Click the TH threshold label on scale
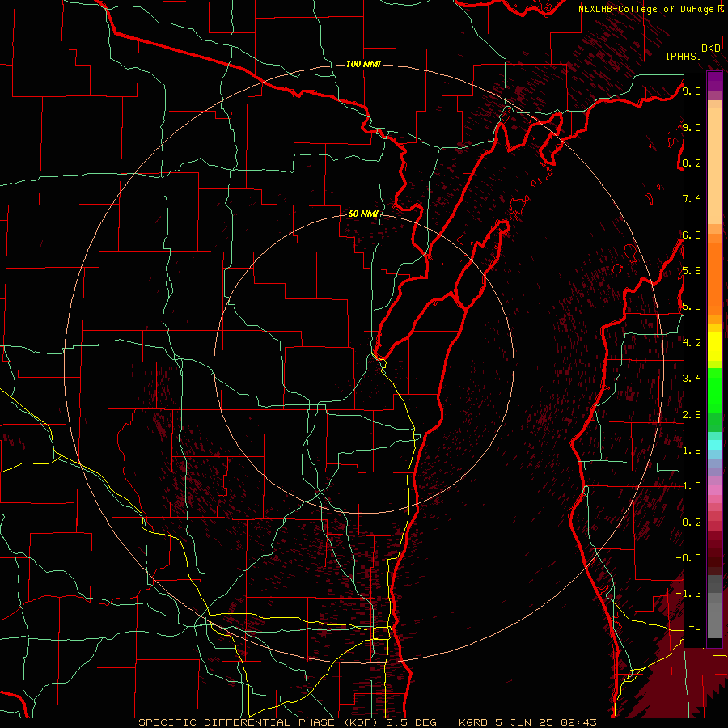 point(695,629)
